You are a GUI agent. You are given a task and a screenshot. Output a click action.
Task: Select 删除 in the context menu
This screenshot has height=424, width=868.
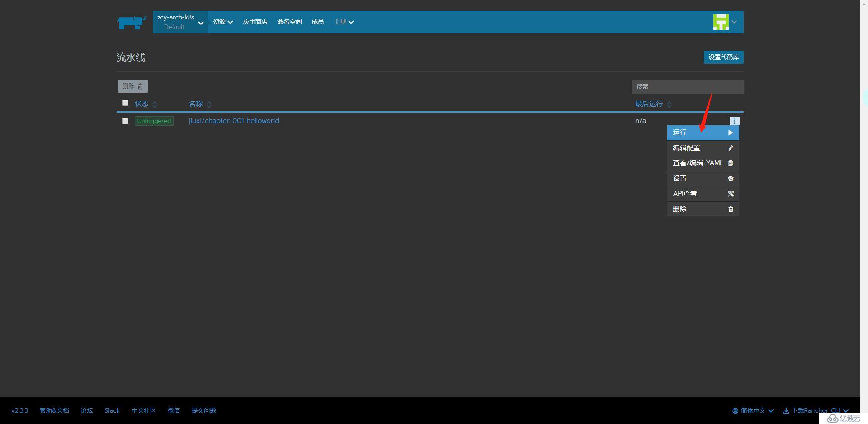[x=703, y=209]
